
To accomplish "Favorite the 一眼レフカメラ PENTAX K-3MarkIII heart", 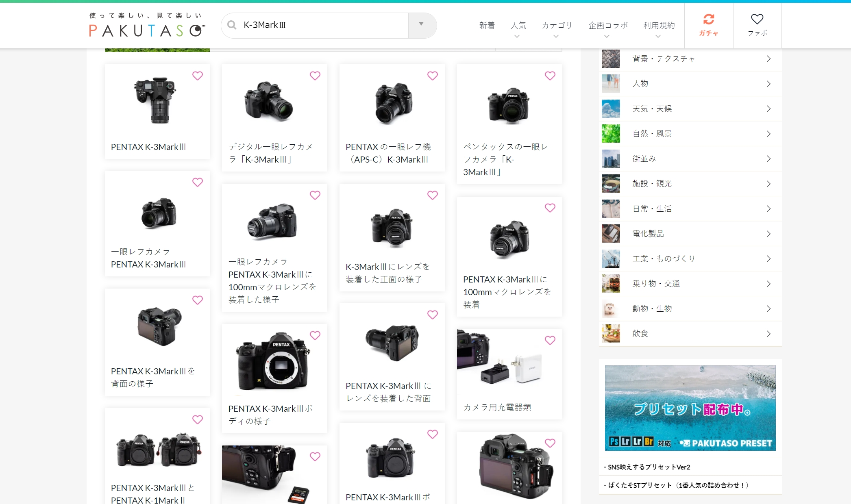I will pos(198,182).
